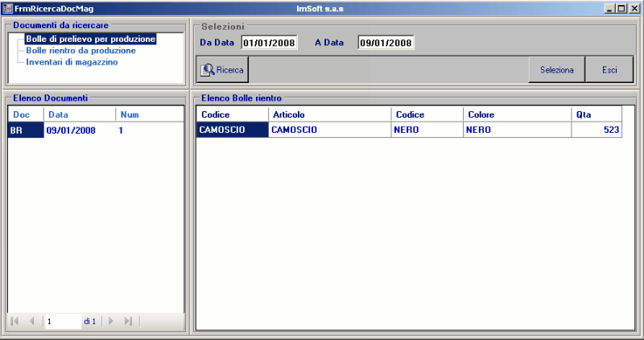
Task: Select Bolle di prelievo per produzione
Action: point(90,39)
